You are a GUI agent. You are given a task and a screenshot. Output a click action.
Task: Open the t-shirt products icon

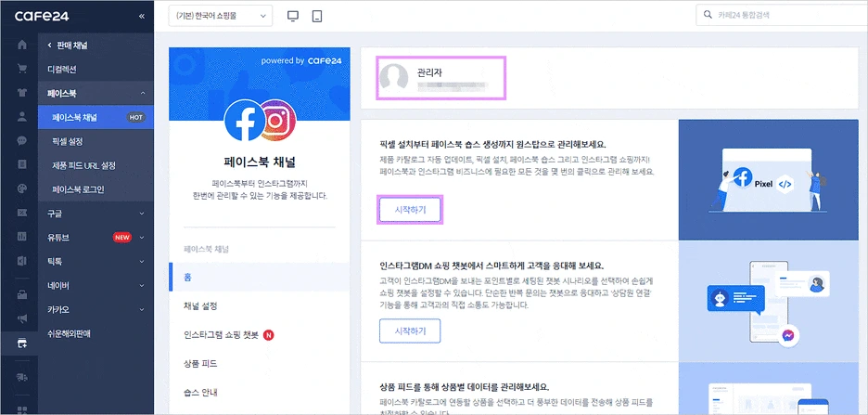pyautogui.click(x=22, y=93)
